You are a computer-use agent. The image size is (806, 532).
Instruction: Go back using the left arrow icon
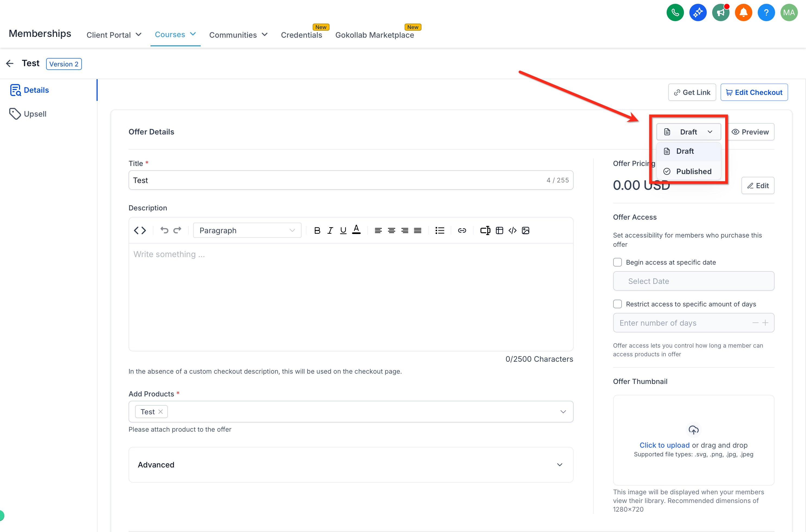10,63
